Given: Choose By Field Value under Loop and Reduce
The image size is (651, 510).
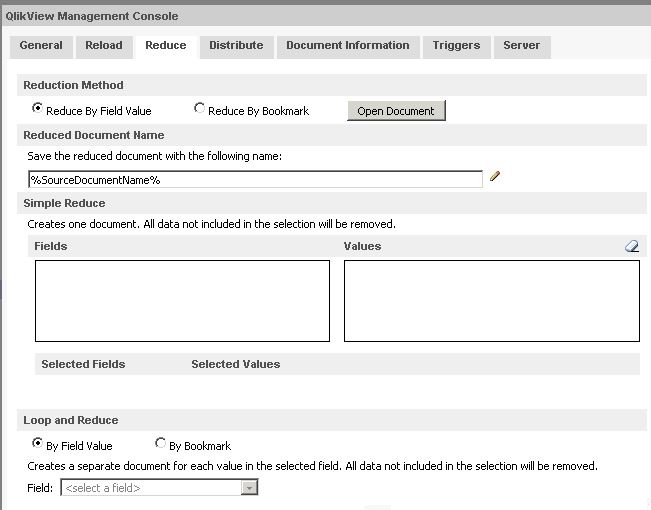Looking at the screenshot, I should coord(38,444).
